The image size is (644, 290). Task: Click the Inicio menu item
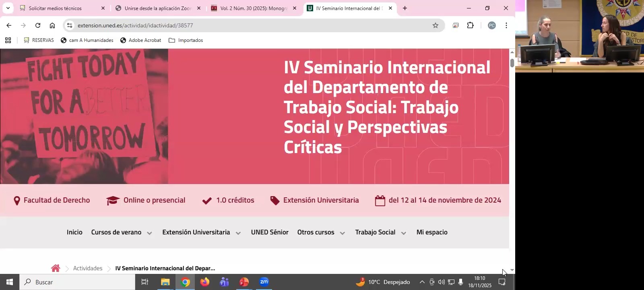74,232
